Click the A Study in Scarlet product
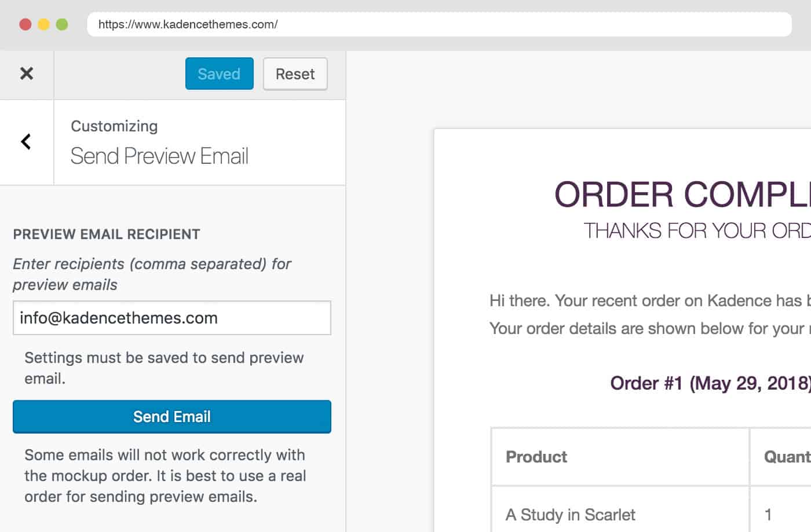Image resolution: width=811 pixels, height=532 pixels. coord(570,515)
